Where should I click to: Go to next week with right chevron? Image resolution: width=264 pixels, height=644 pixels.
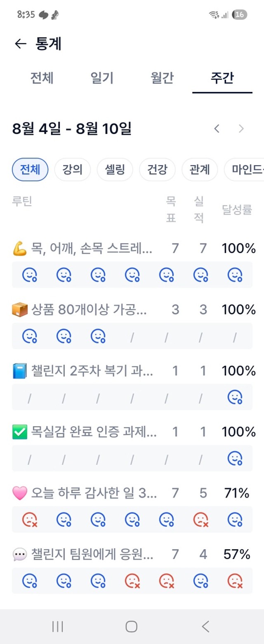pyautogui.click(x=242, y=128)
